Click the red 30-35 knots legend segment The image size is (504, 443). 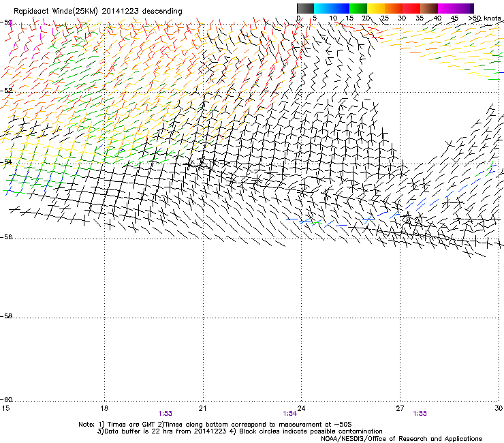coord(411,8)
